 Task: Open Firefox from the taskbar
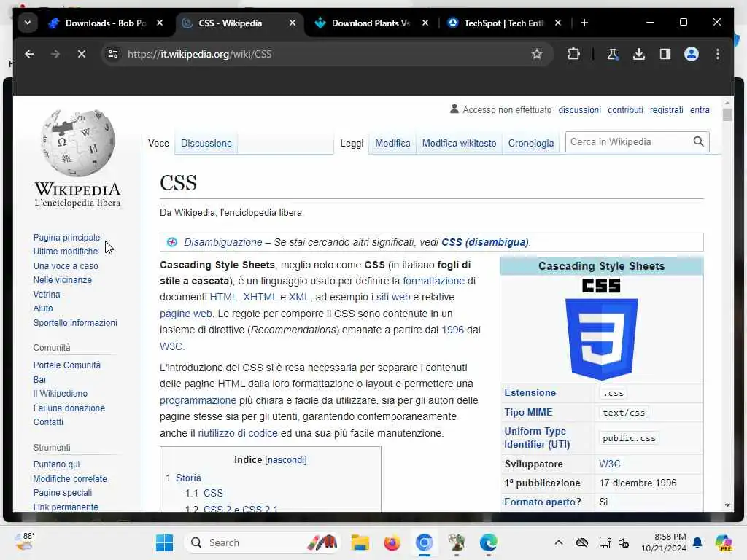392,542
